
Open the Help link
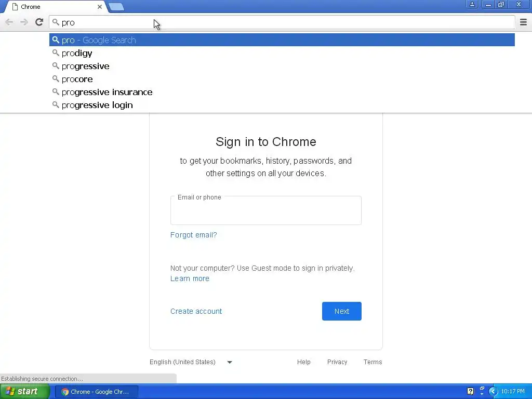pyautogui.click(x=303, y=362)
